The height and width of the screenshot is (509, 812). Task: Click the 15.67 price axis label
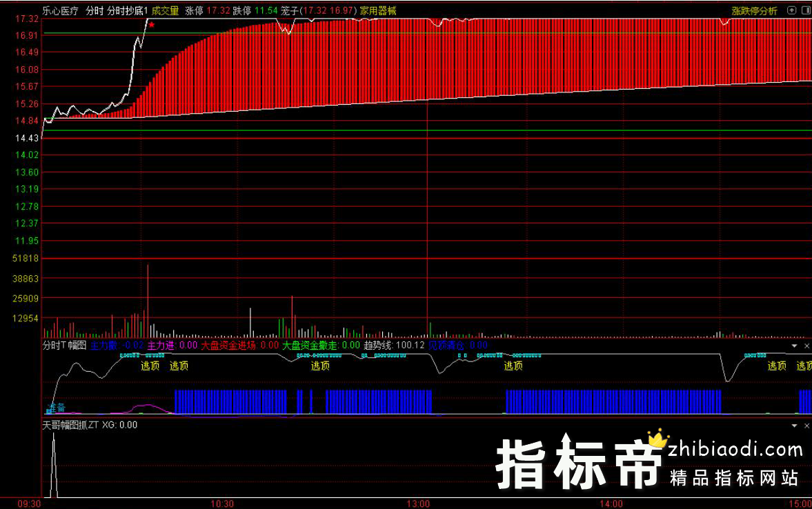click(x=26, y=86)
